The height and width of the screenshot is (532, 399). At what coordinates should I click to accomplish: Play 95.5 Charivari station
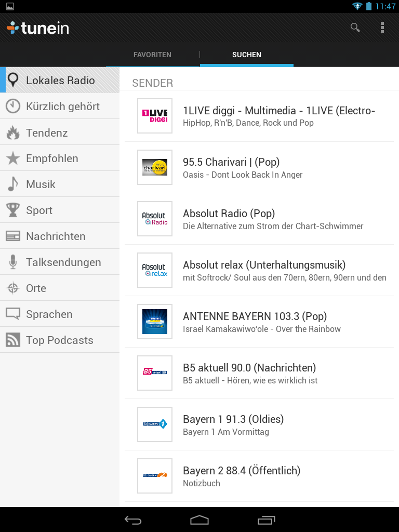pyautogui.click(x=259, y=168)
